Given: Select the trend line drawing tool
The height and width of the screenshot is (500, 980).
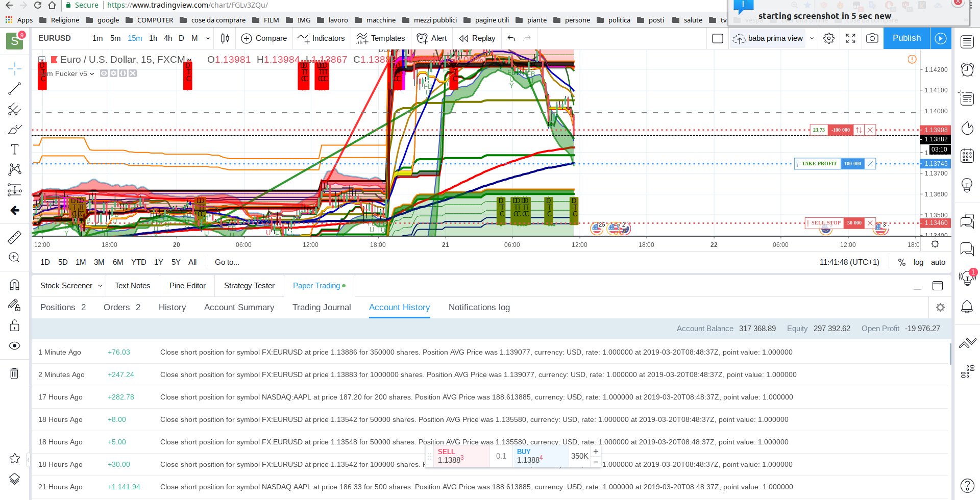Looking at the screenshot, I should (14, 89).
